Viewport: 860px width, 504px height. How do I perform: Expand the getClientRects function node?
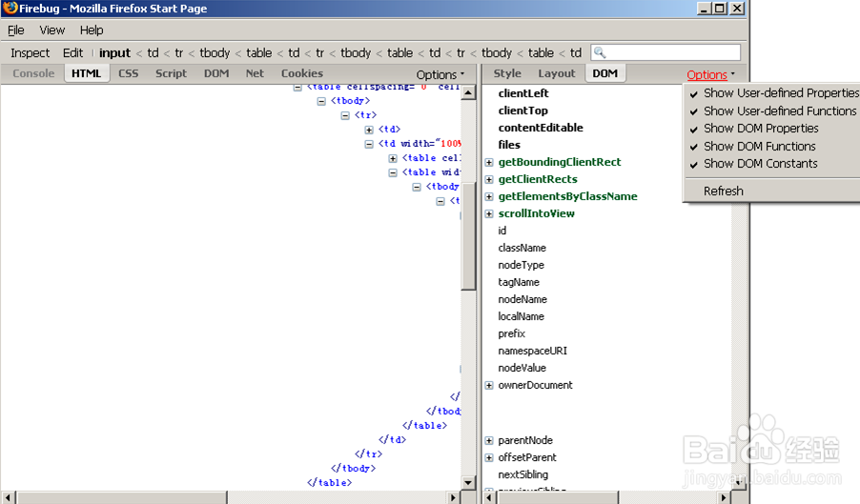pyautogui.click(x=489, y=180)
